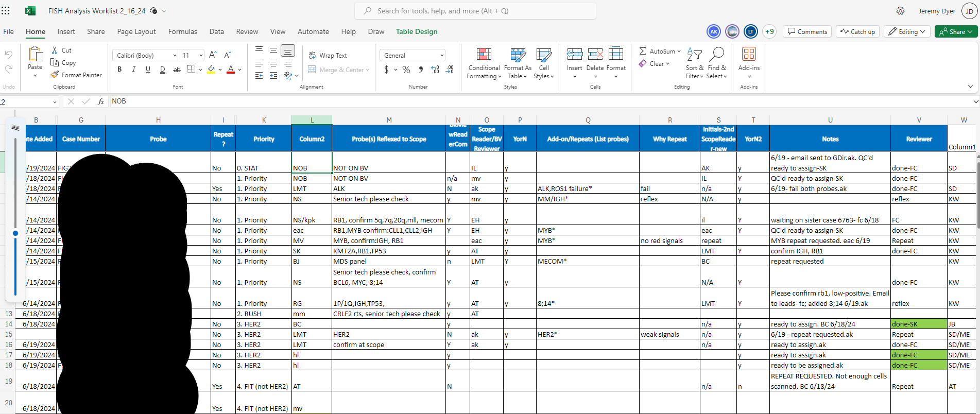Click the Cut scissors icon
The image size is (980, 414).
[x=55, y=50]
